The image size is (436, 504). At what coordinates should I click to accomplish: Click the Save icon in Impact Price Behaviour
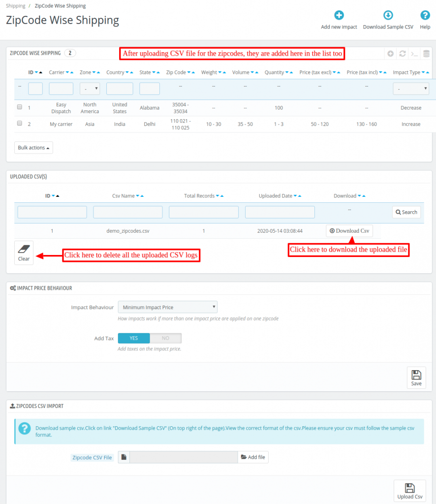pos(416,378)
